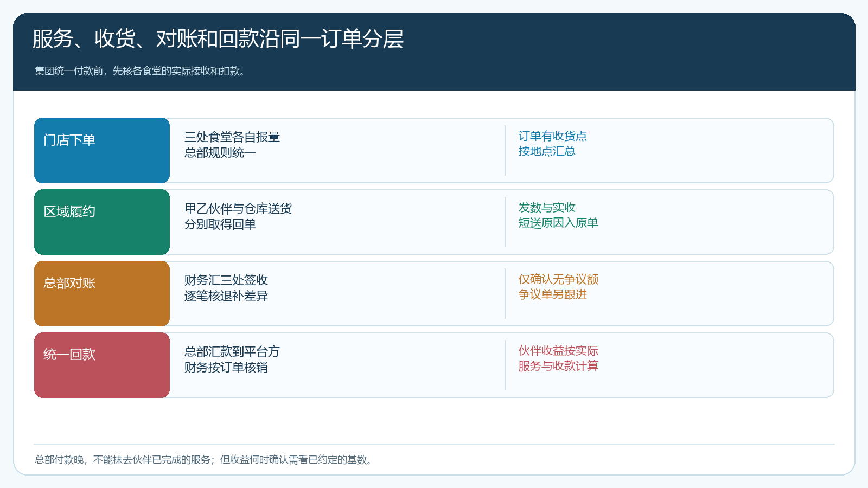This screenshot has height=488, width=868.
Task: Select the text 甲乙伙伴与仓库送货
Action: click(238, 209)
